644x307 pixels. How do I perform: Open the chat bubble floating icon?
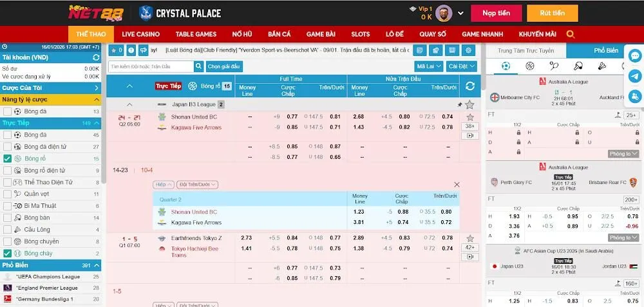635,55
